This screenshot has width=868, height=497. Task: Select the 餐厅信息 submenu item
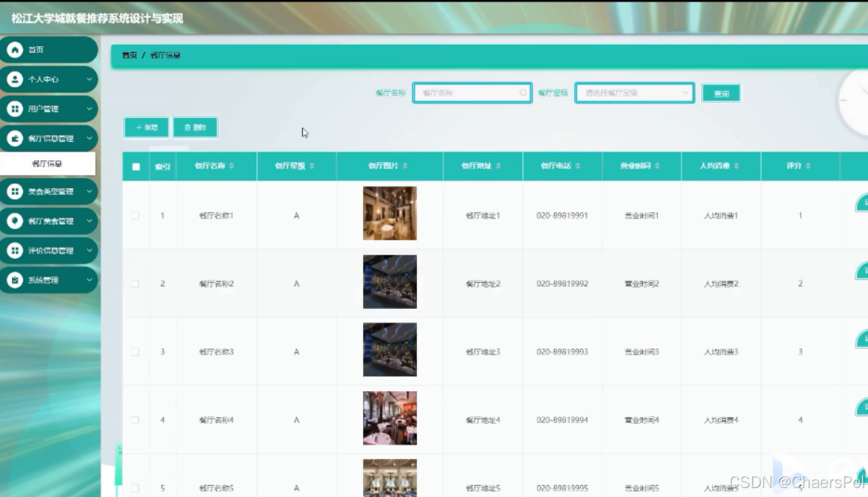47,163
